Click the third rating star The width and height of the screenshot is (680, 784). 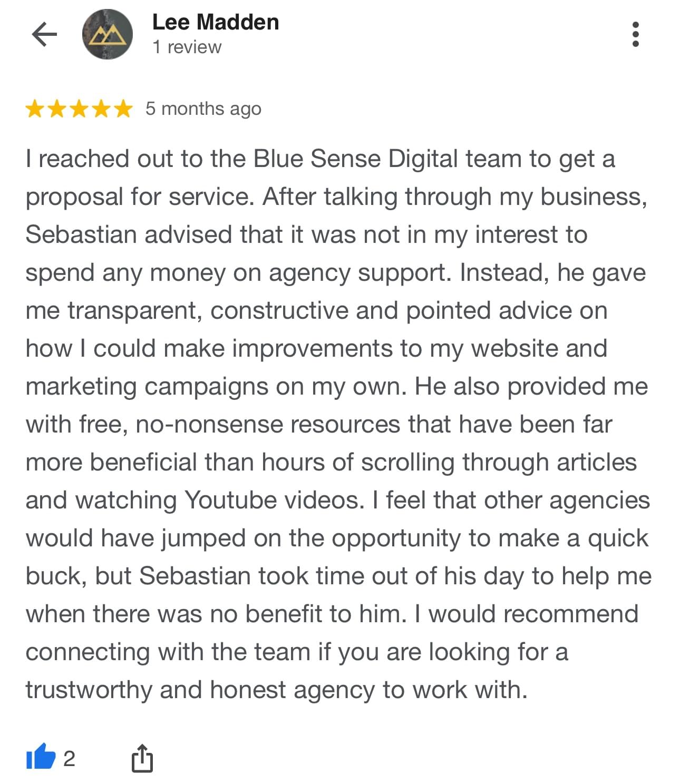point(79,109)
